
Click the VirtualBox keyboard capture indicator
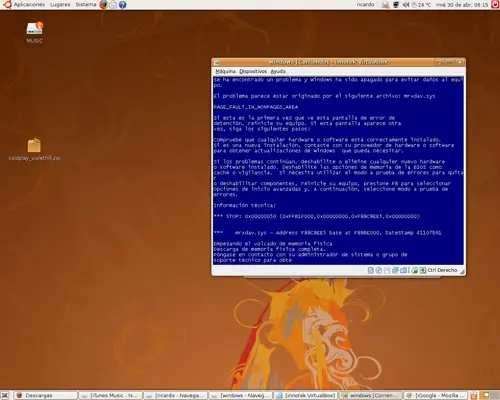[x=423, y=270]
